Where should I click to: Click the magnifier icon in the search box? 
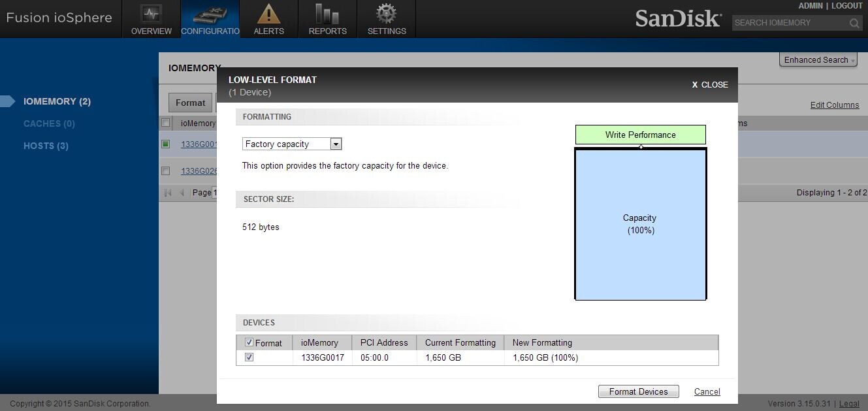coord(854,24)
